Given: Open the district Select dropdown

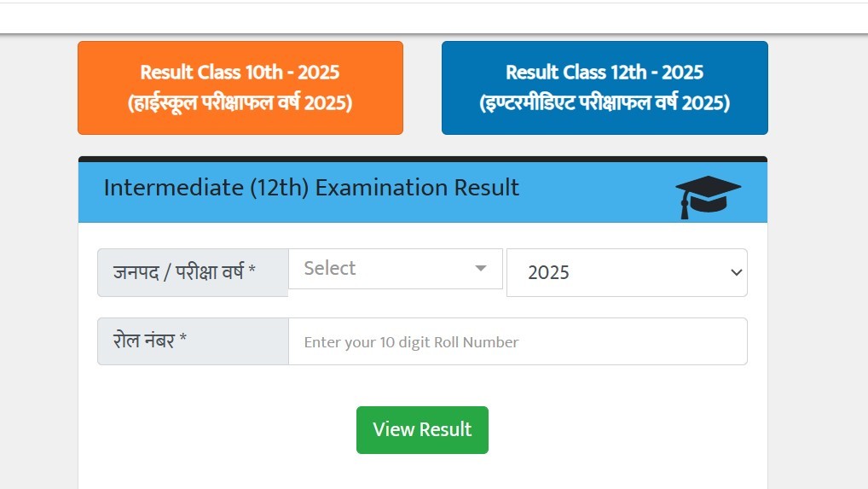Looking at the screenshot, I should click(384, 269).
